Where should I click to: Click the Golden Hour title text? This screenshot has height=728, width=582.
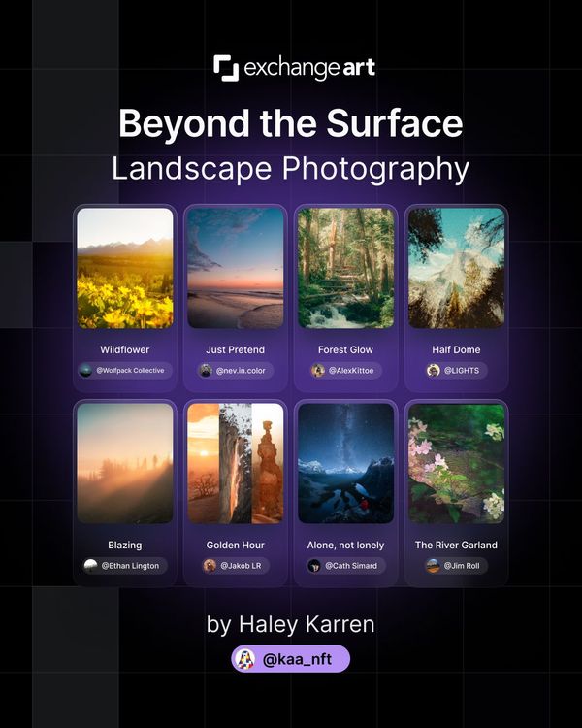click(x=236, y=546)
